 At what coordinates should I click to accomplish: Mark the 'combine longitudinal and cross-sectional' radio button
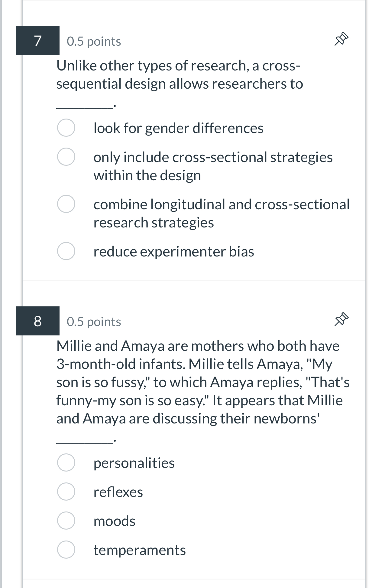[x=66, y=204]
